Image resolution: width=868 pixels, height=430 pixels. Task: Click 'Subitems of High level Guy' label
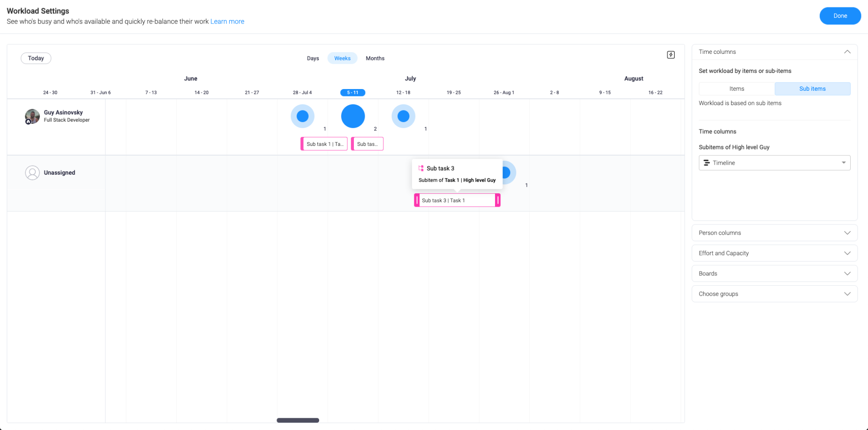[734, 147]
